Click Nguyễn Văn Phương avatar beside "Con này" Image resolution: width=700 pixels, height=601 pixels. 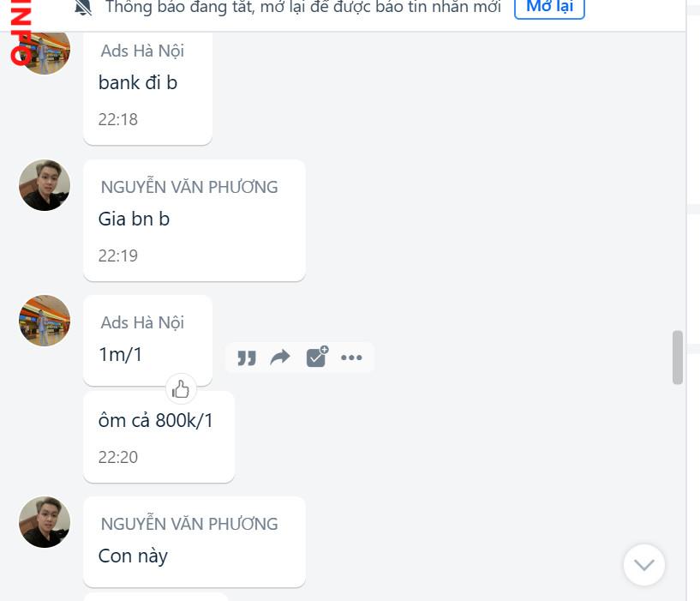pos(45,522)
